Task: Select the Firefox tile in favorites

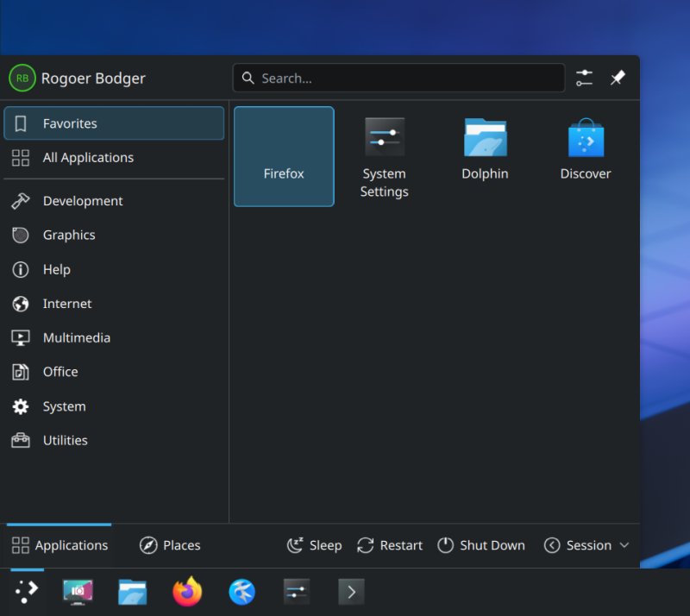Action: pyautogui.click(x=284, y=156)
